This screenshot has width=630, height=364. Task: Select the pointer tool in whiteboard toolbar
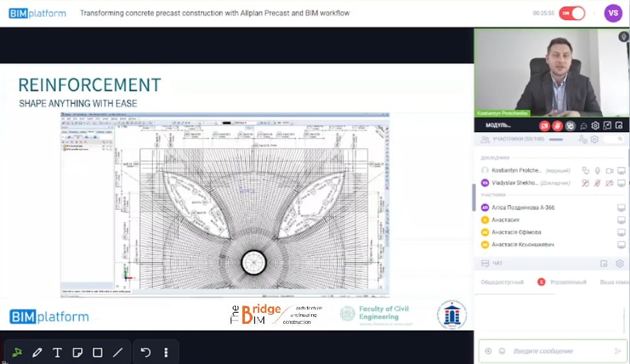[17, 352]
